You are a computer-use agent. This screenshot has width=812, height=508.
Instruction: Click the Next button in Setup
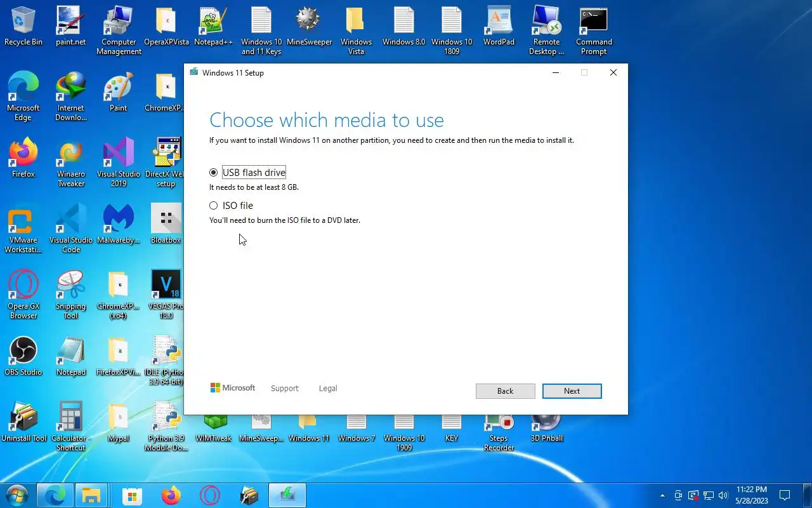(572, 391)
